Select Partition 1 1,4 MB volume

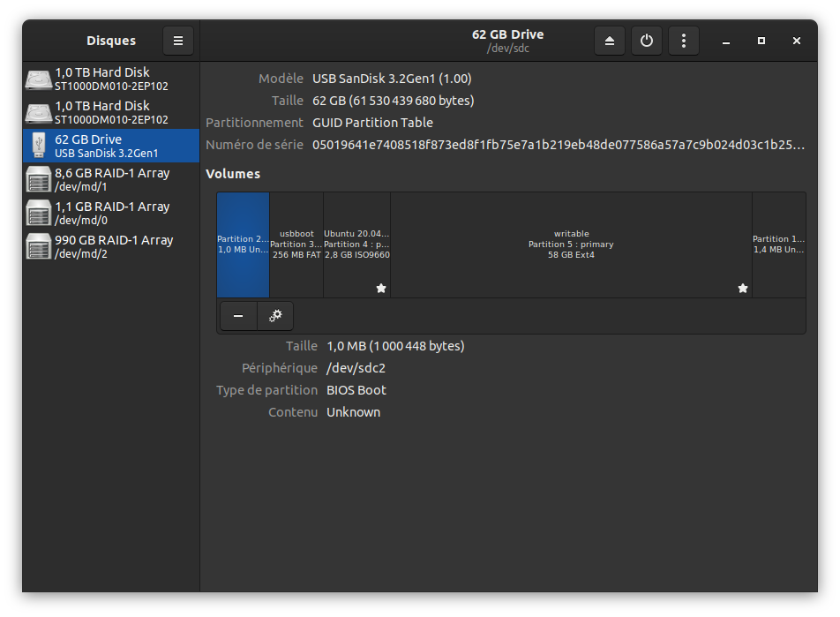[779, 245]
